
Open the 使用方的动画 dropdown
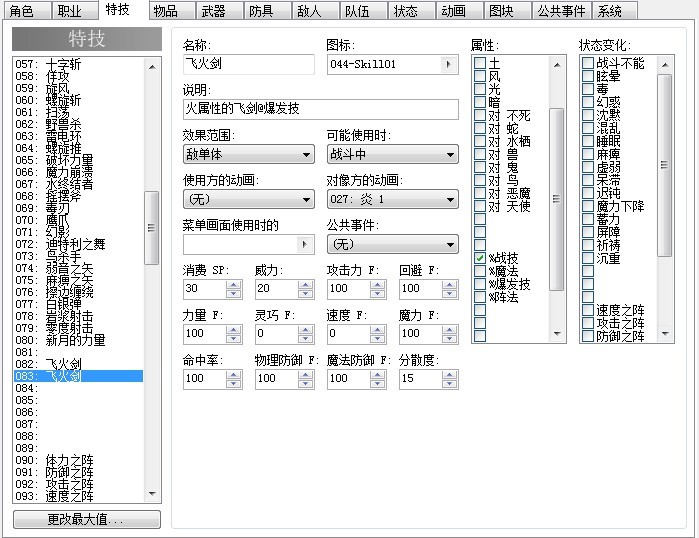click(x=249, y=199)
